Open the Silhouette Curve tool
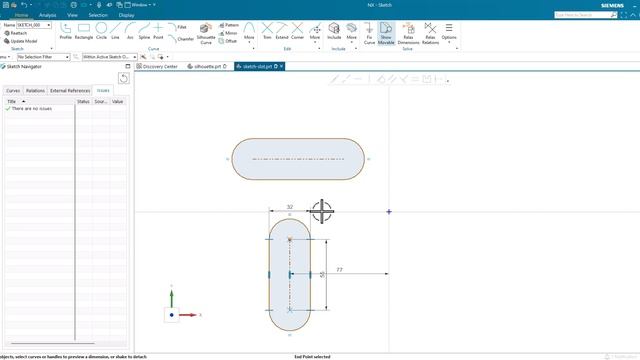640x360 pixels. click(206, 33)
